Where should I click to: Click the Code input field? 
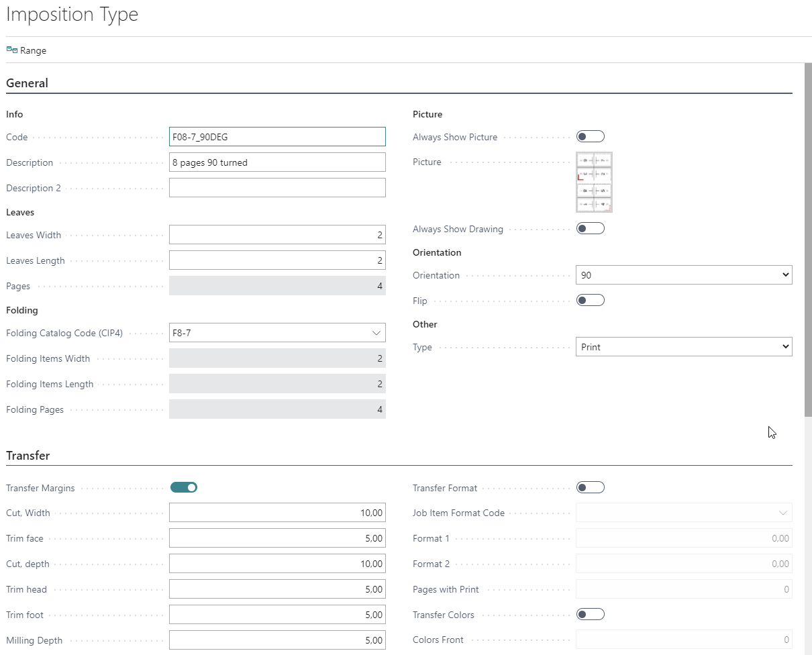pyautogui.click(x=277, y=137)
